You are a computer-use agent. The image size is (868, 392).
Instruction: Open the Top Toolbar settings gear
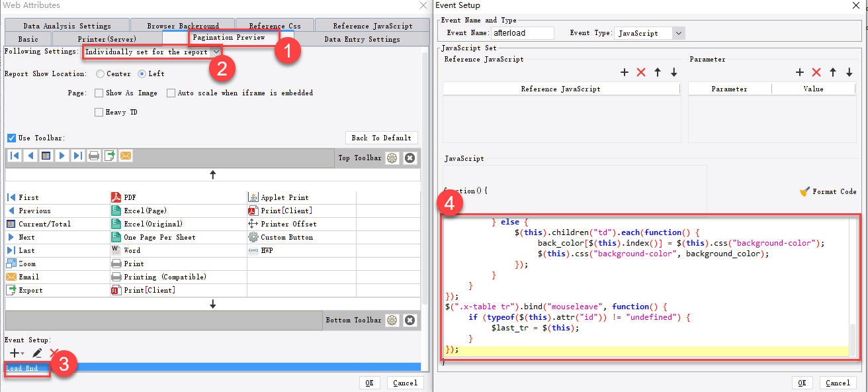392,158
